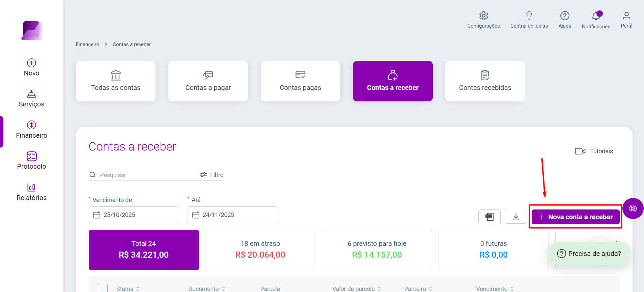Click Nova conta a receber button
The image size is (644, 292).
point(576,217)
